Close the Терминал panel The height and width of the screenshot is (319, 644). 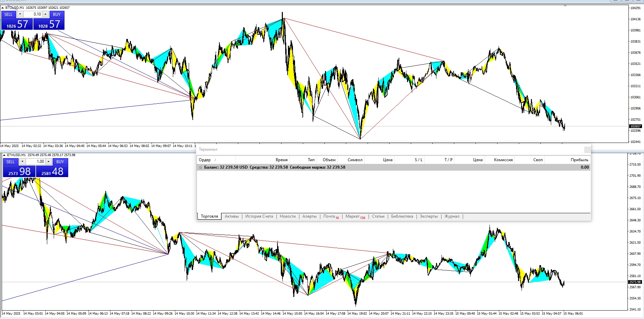click(x=587, y=149)
